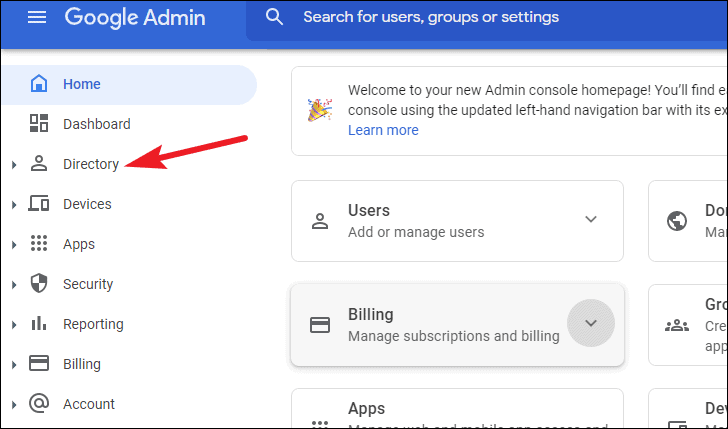Image resolution: width=728 pixels, height=429 pixels.
Task: Click the 'Add or manage users' text
Action: [416, 232]
